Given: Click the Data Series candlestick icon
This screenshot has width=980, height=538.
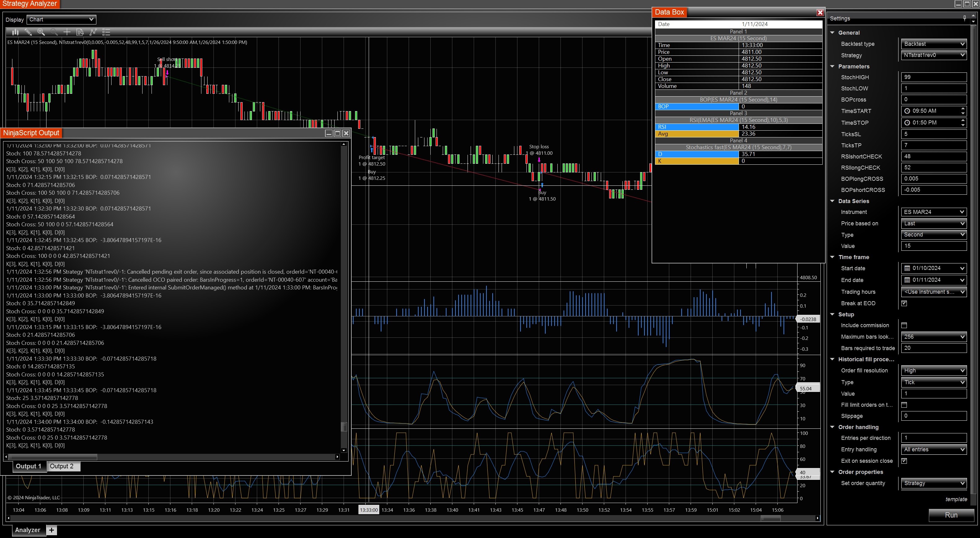Looking at the screenshot, I should (15, 32).
